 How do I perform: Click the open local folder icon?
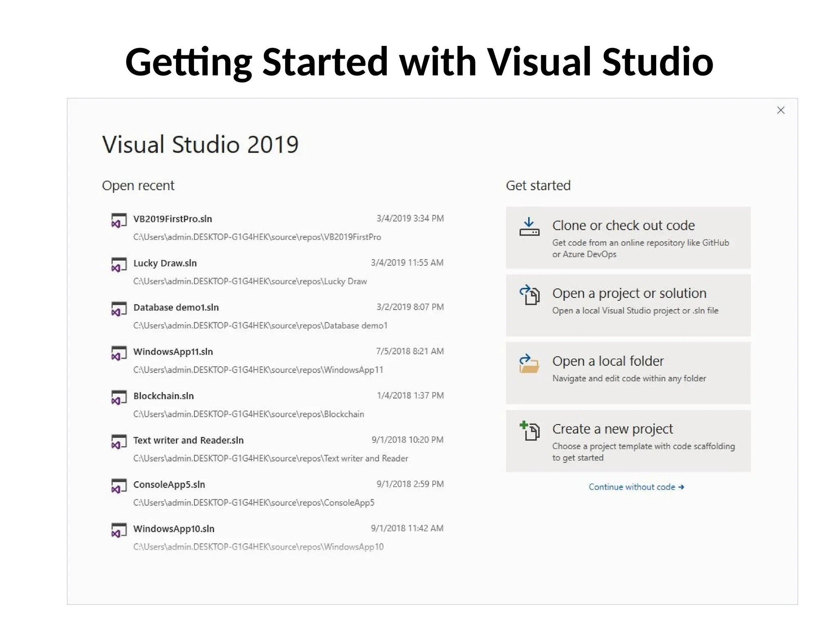pyautogui.click(x=529, y=363)
